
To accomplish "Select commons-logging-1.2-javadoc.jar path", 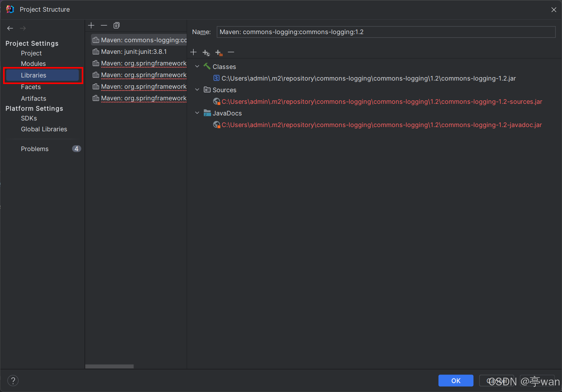I will 382,125.
